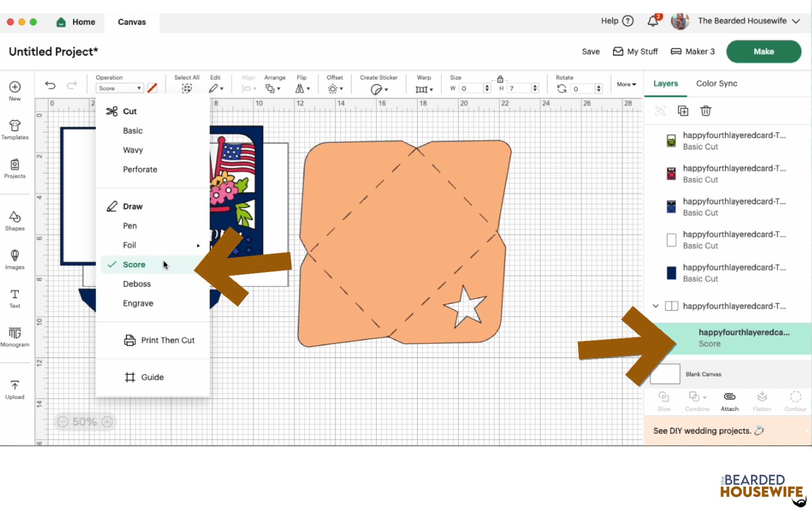Click the green Make button
This screenshot has width=812, height=516.
pos(764,52)
